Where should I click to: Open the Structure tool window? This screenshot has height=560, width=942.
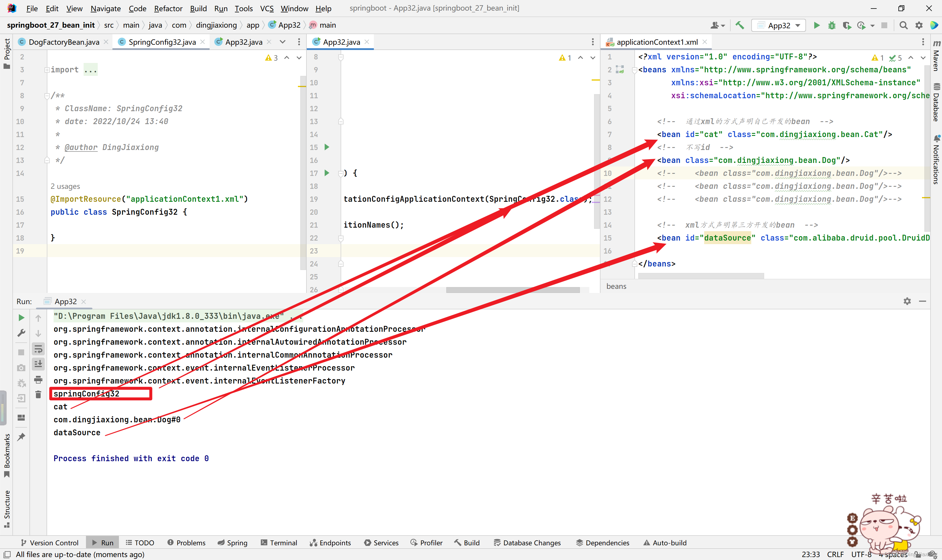point(6,509)
